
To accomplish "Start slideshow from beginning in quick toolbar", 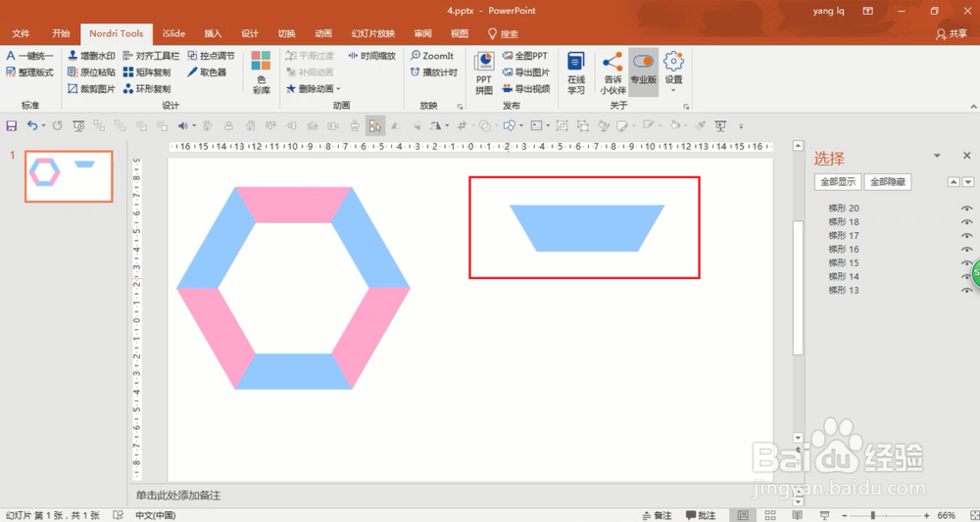I will 78,125.
